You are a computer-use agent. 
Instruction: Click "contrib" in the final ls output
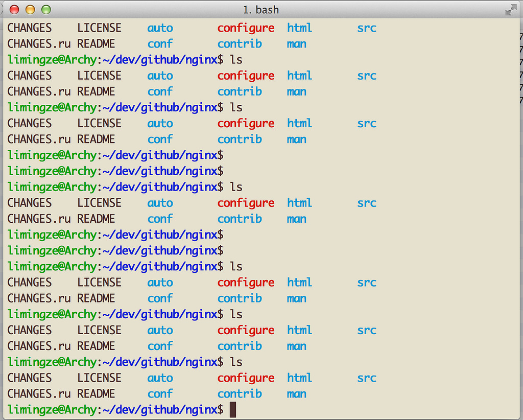click(x=240, y=393)
